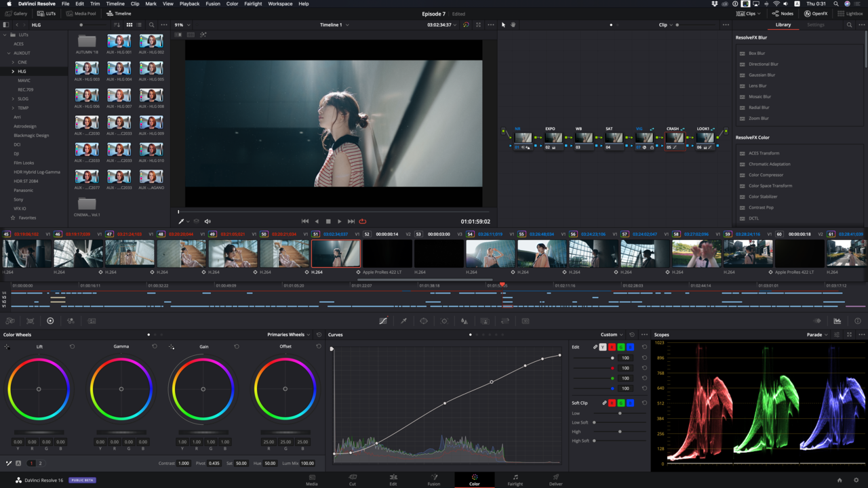Click the Gain white point picker

(172, 346)
